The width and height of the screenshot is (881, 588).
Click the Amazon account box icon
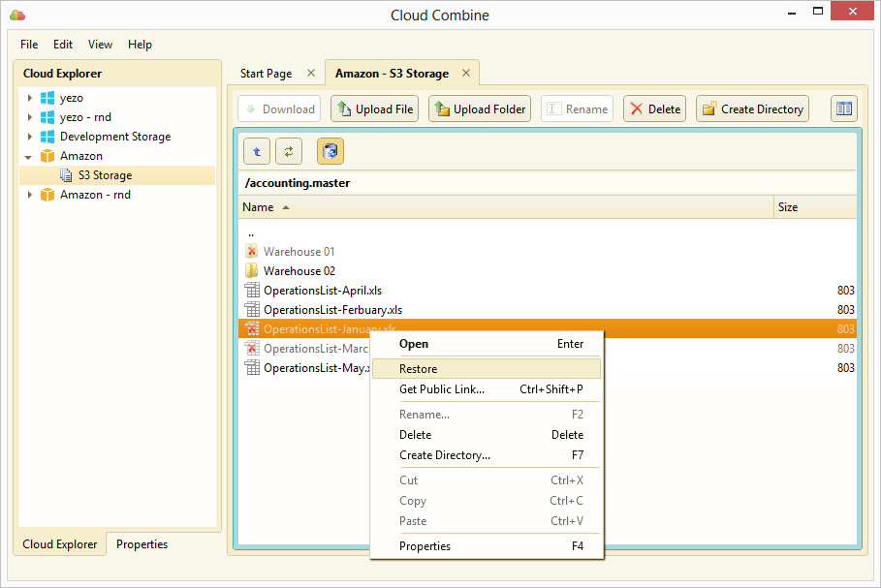(x=47, y=156)
